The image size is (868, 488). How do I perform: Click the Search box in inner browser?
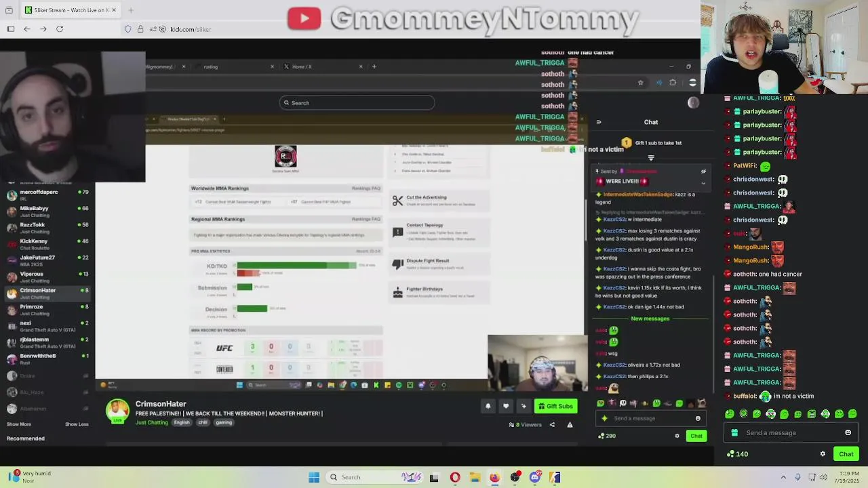[x=357, y=103]
